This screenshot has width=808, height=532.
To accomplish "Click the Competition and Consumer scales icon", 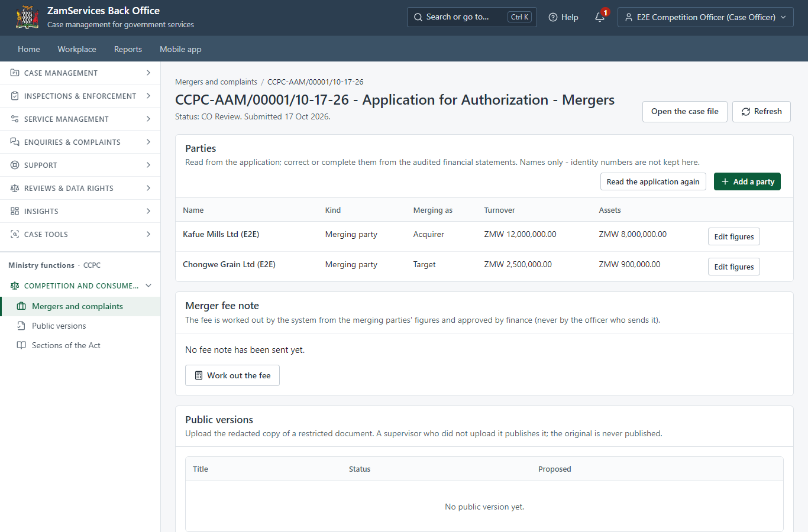I will click(15, 286).
